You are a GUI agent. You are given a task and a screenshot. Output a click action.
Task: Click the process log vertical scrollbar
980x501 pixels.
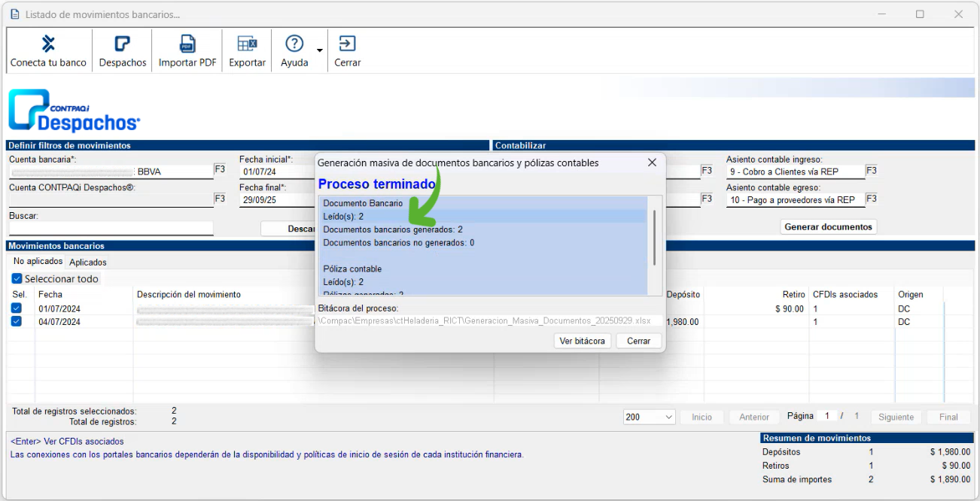(653, 237)
